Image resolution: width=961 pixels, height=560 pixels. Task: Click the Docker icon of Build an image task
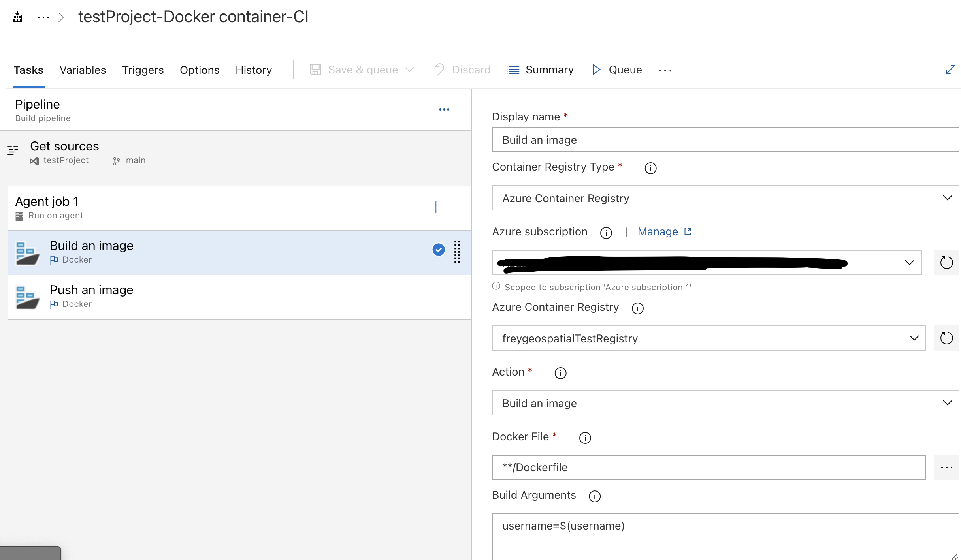point(27,253)
